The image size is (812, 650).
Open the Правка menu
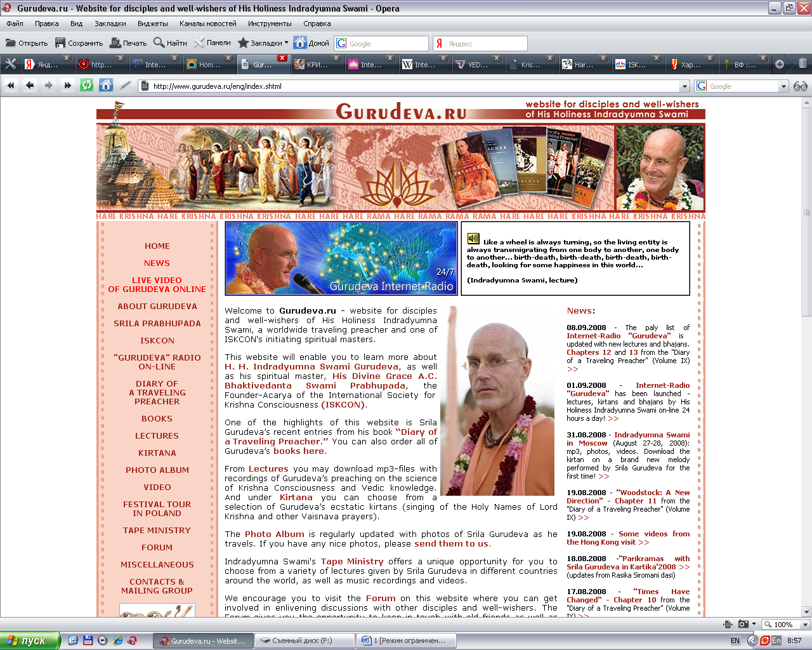47,23
